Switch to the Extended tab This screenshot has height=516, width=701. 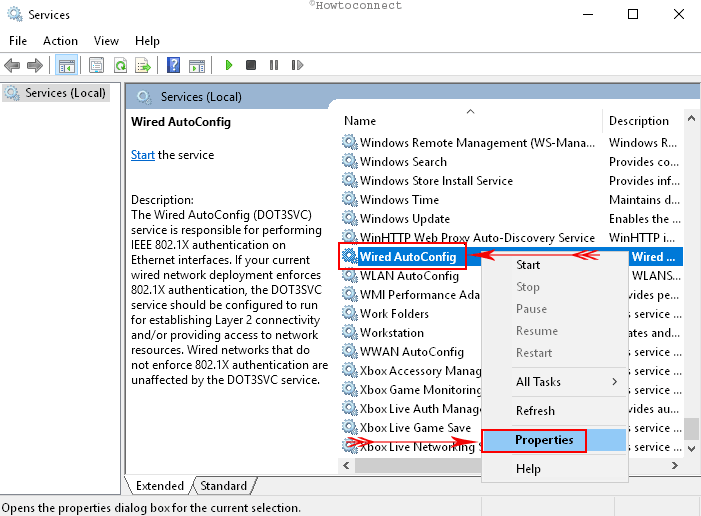pyautogui.click(x=160, y=486)
